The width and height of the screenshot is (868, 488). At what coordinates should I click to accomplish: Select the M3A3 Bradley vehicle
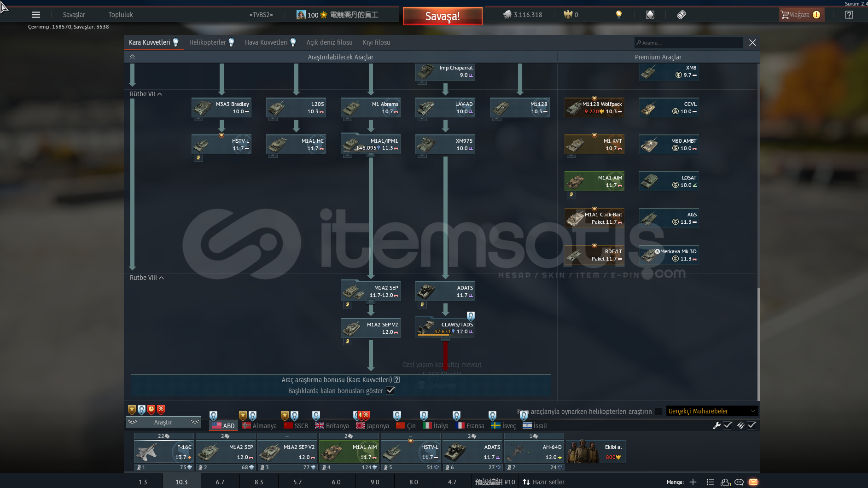click(221, 108)
